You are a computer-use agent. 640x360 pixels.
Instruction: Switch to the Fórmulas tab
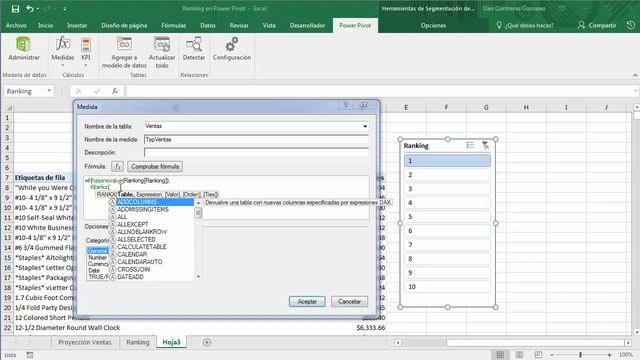(173, 25)
